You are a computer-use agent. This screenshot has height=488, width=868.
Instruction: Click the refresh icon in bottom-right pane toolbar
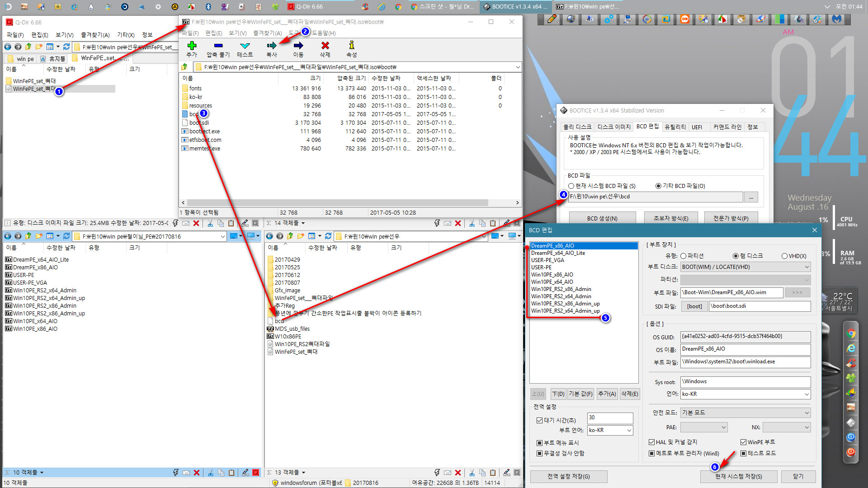(328, 236)
